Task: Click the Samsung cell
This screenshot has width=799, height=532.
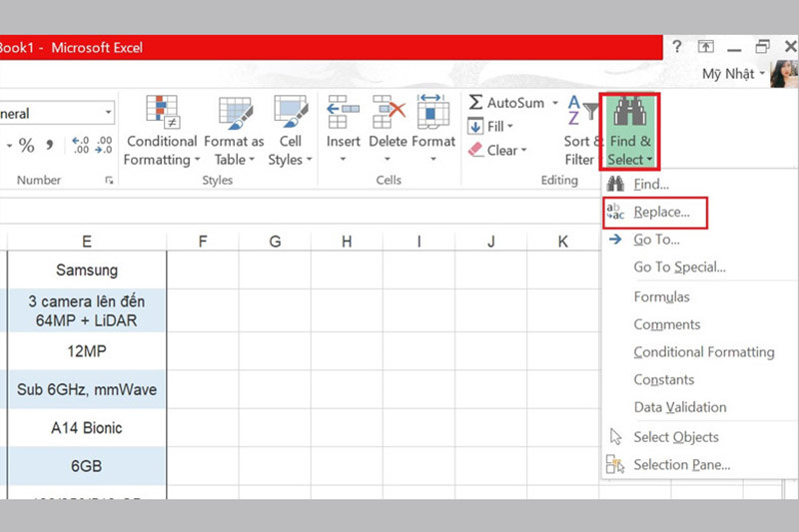Action: [87, 269]
